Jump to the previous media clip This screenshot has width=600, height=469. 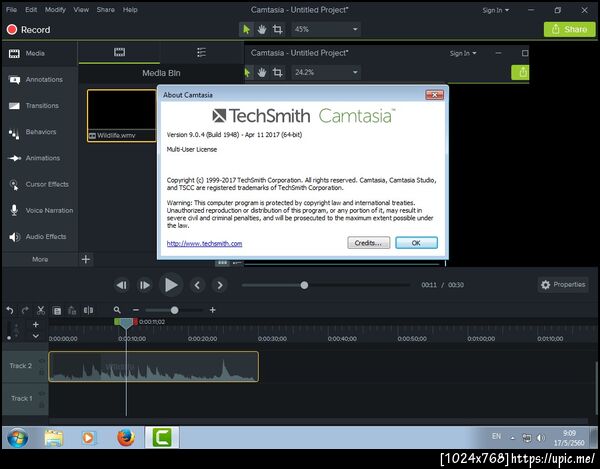click(x=197, y=285)
